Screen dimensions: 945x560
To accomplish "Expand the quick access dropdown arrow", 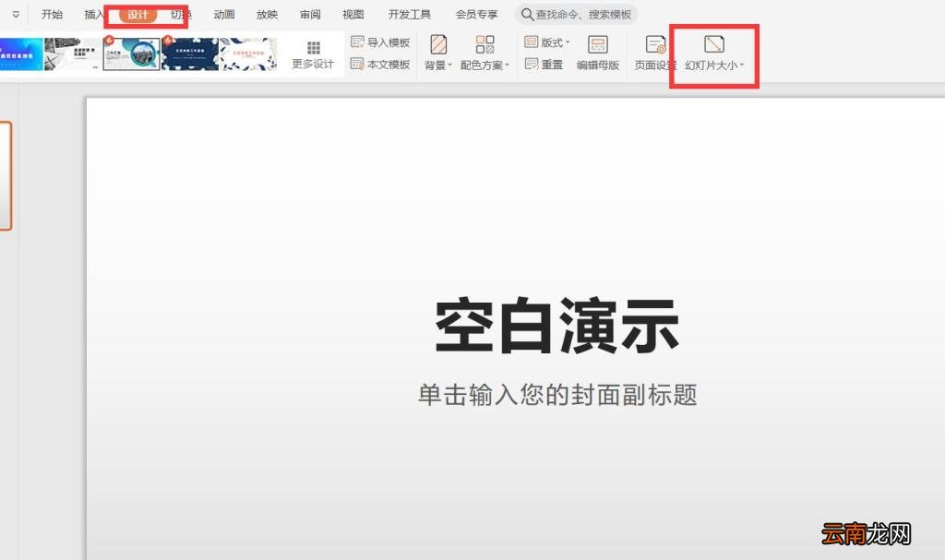I will pyautogui.click(x=16, y=14).
